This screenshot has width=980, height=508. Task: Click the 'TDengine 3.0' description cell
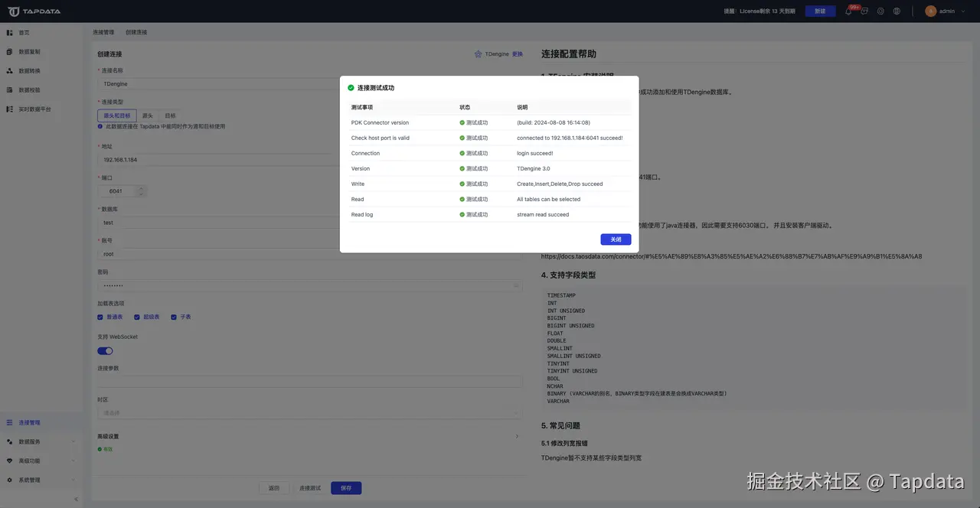coord(534,168)
